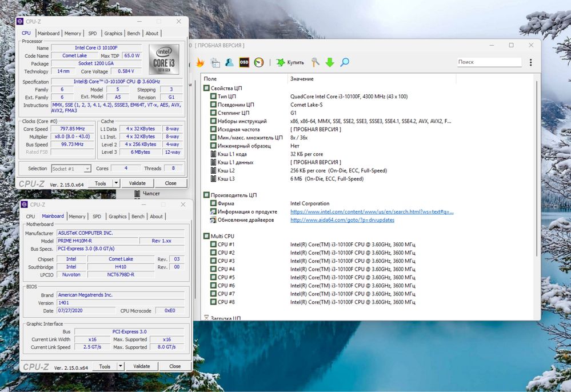
Task: Click the AIDA64 vertical scrollbar
Action: [537, 167]
